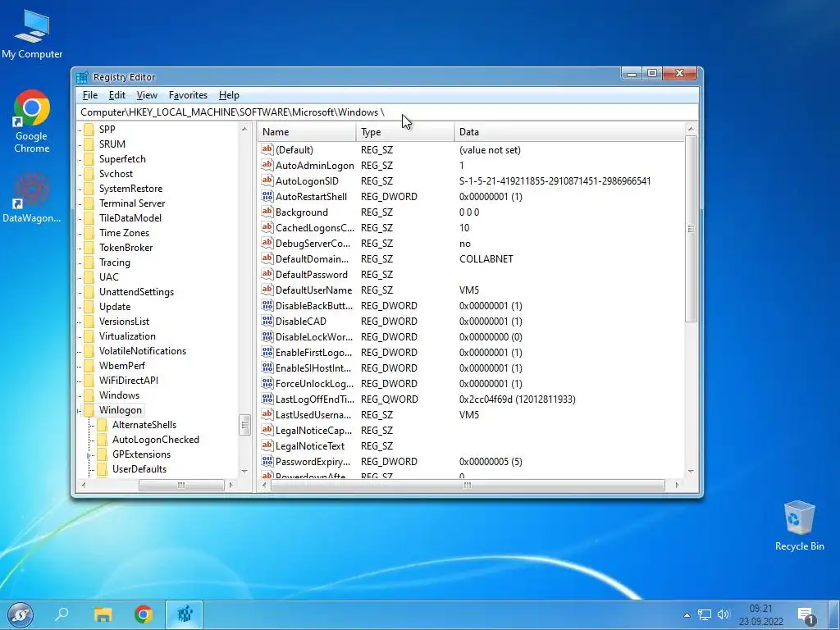Viewport: 840px width, 630px height.
Task: Select the Windows key in tree
Action: 119,395
